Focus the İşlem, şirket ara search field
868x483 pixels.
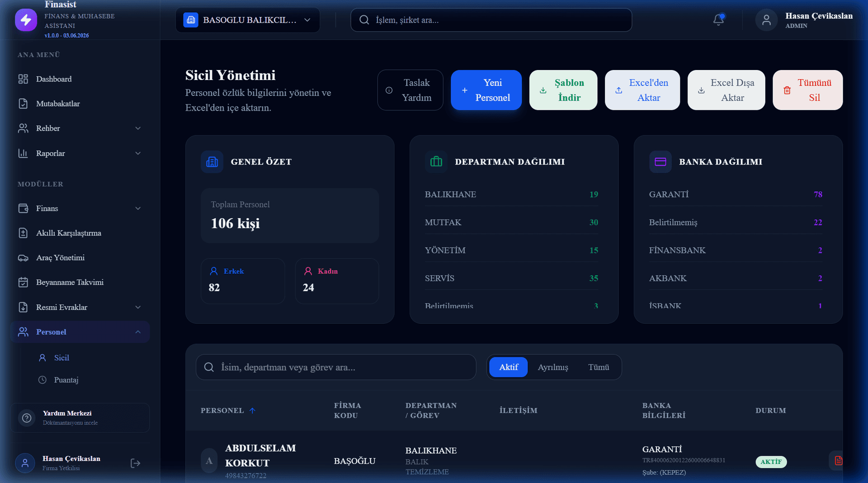491,20
